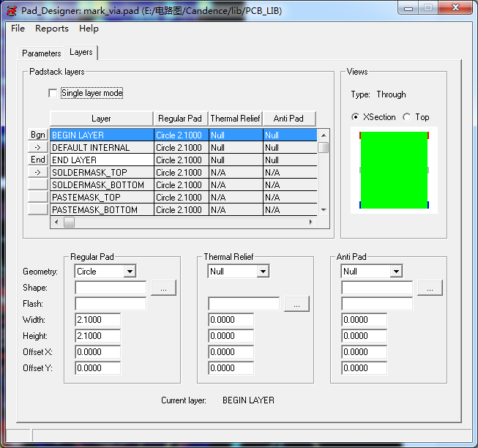Click the Regular Pad Height field
The width and height of the screenshot is (478, 448).
98,336
